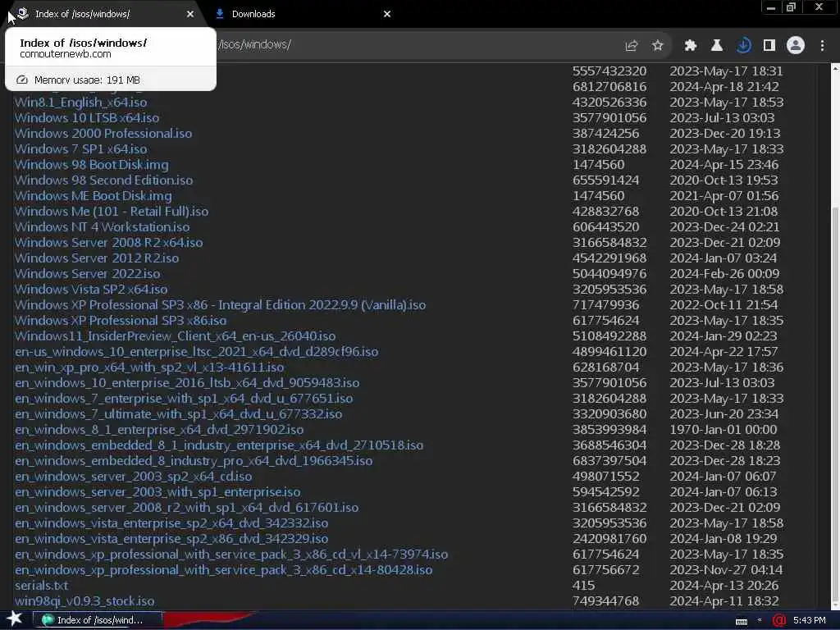This screenshot has height=630, width=840.
Task: Open the star start button on taskbar
Action: 15,619
